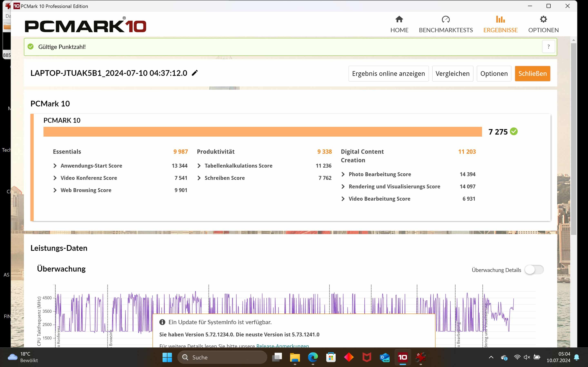Click Ergebnis online anzeigen button
Image resolution: width=588 pixels, height=367 pixels.
(388, 74)
